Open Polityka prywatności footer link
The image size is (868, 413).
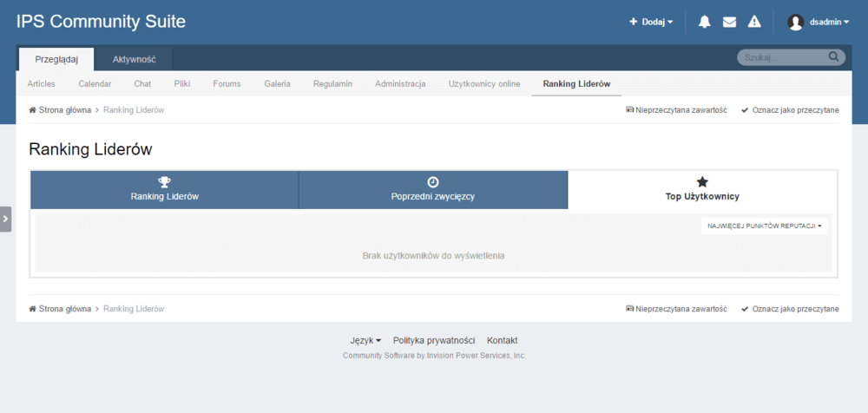434,340
